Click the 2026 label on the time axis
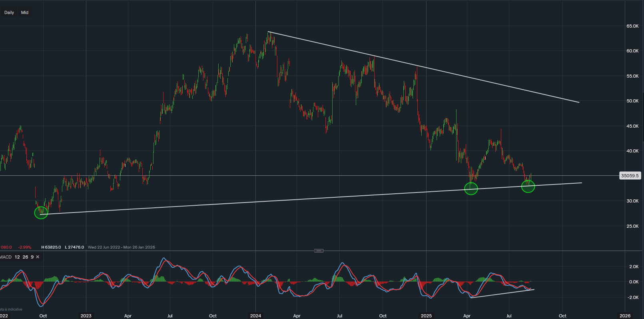 (x=625, y=316)
